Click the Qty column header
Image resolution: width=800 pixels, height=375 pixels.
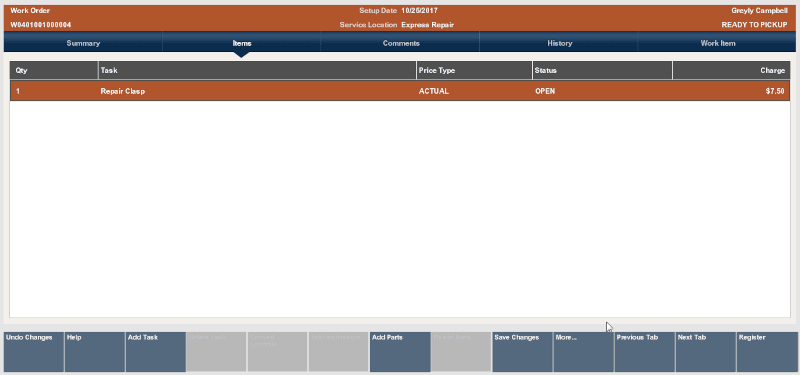(x=54, y=70)
